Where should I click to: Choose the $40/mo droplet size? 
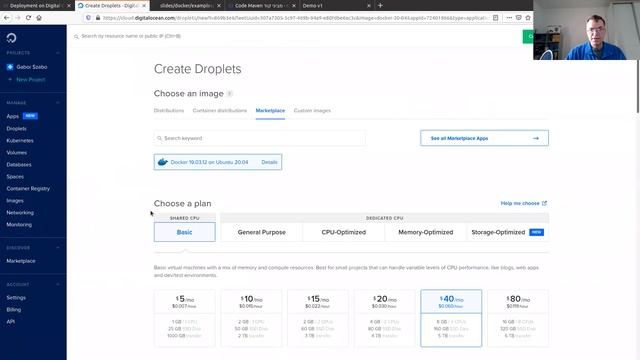tap(451, 318)
